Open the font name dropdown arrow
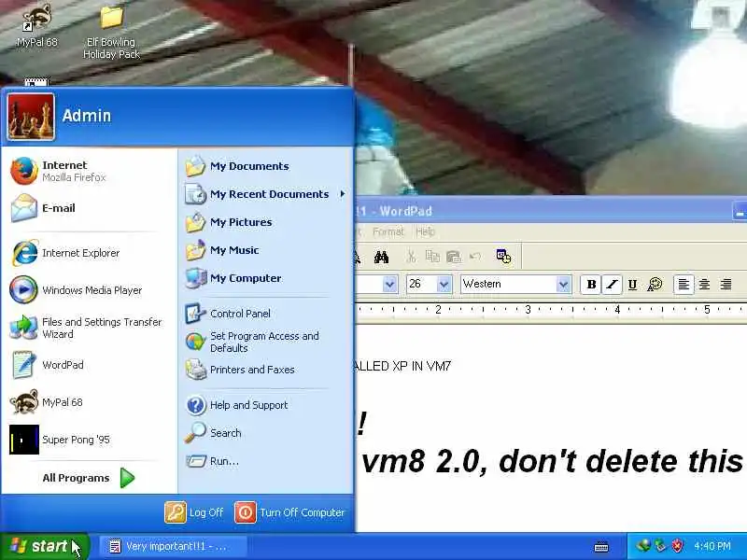 [x=389, y=285]
